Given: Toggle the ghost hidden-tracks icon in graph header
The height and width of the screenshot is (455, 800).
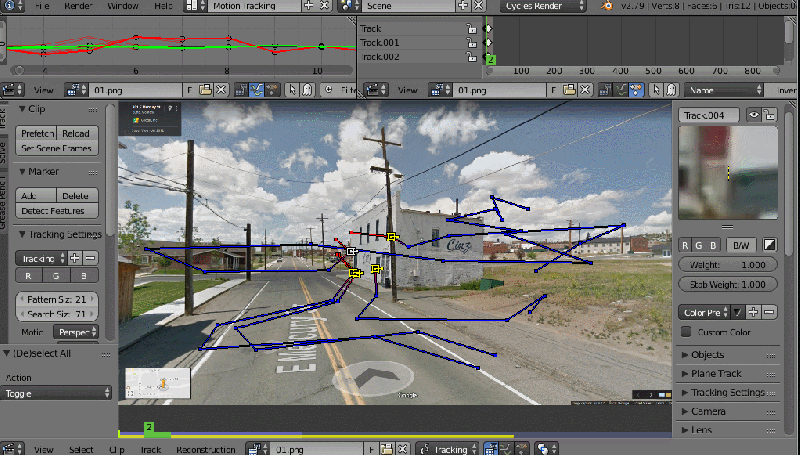Looking at the screenshot, I should click(307, 90).
